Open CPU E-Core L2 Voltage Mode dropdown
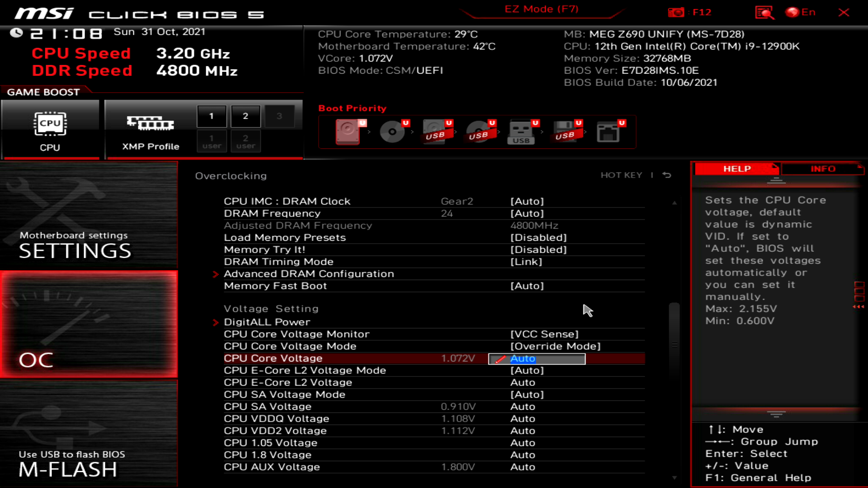The image size is (868, 488). click(x=527, y=371)
